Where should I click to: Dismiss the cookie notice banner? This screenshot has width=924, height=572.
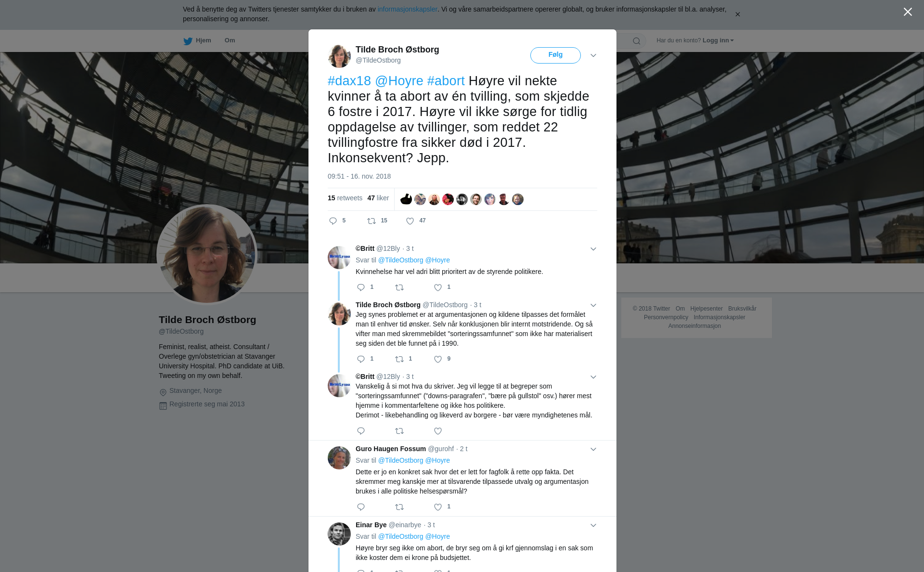coord(737,14)
